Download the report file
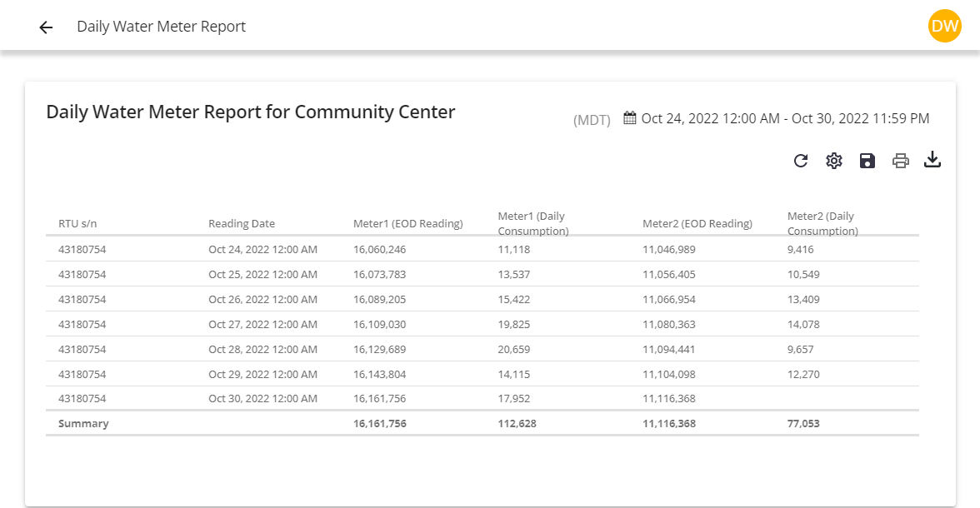980x508 pixels. [x=932, y=160]
